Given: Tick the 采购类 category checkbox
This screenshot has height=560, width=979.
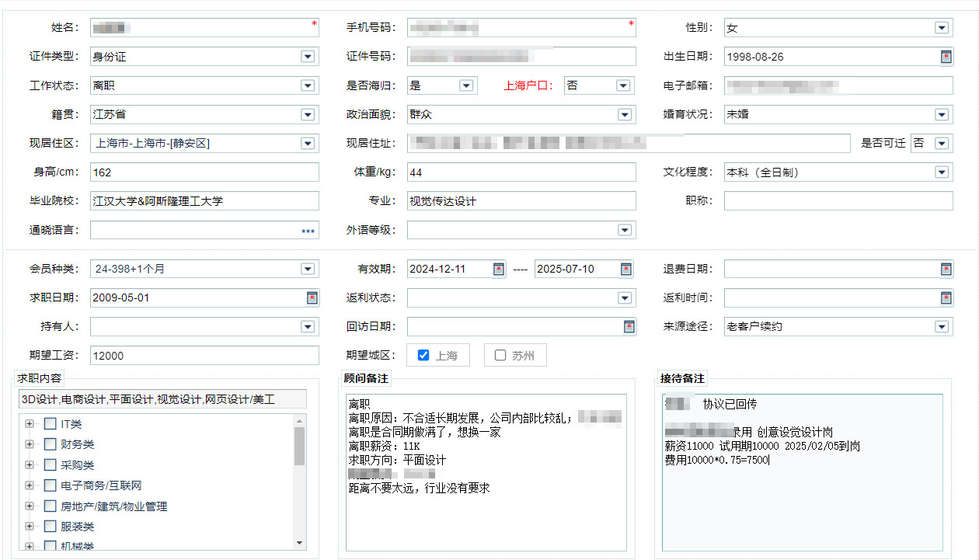Looking at the screenshot, I should [x=50, y=465].
